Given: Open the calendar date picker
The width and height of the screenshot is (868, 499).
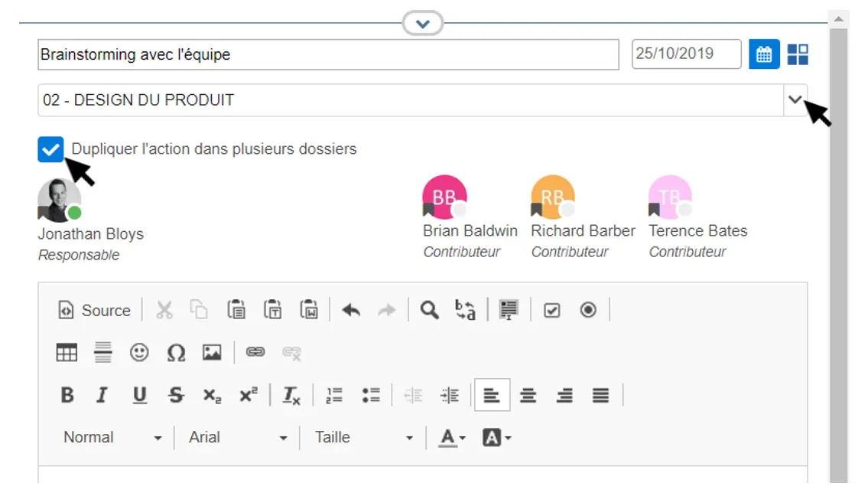Looking at the screenshot, I should 764,54.
